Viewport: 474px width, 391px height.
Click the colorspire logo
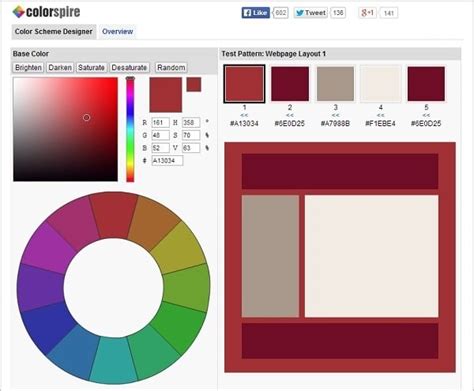[x=46, y=12]
